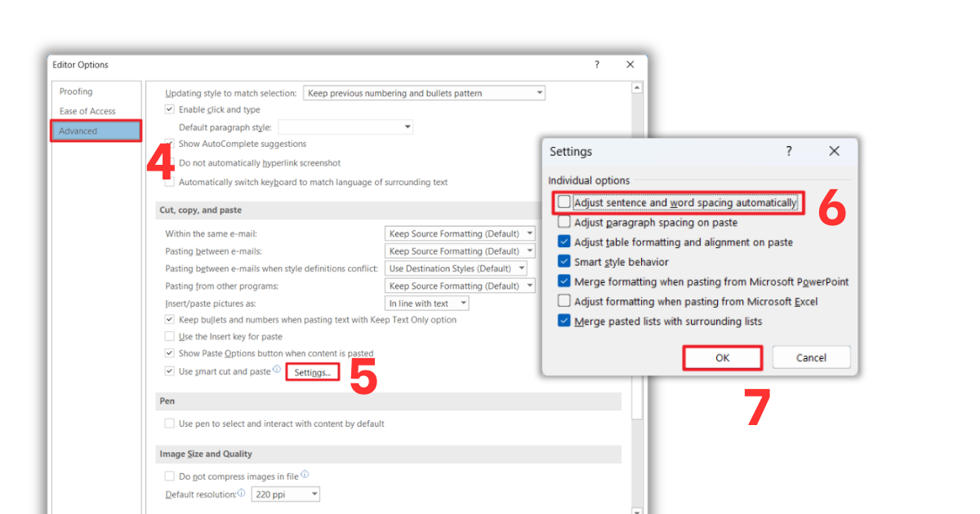Expand Insert/paste pictures as dropdown
This screenshot has height=514, width=980.
pos(426,304)
